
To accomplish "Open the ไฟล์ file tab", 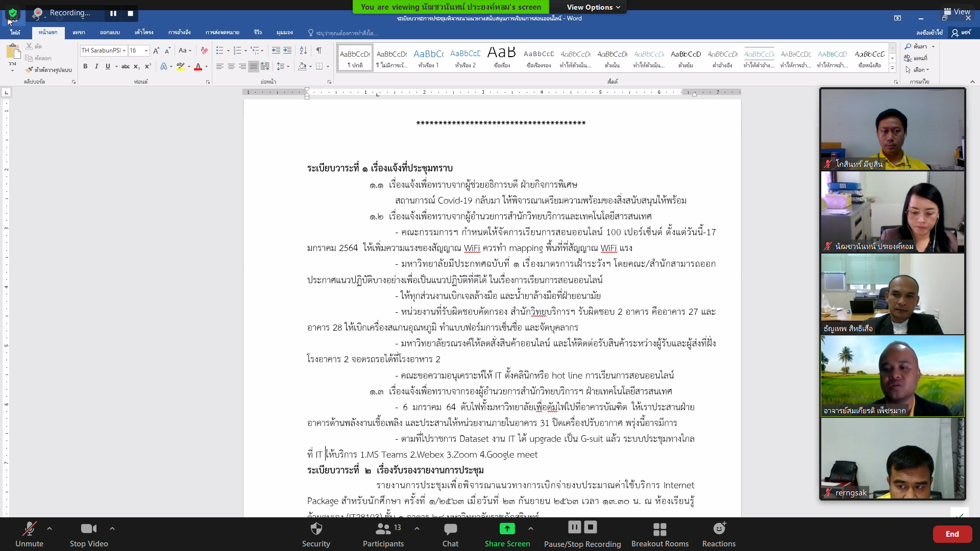I will click(15, 32).
